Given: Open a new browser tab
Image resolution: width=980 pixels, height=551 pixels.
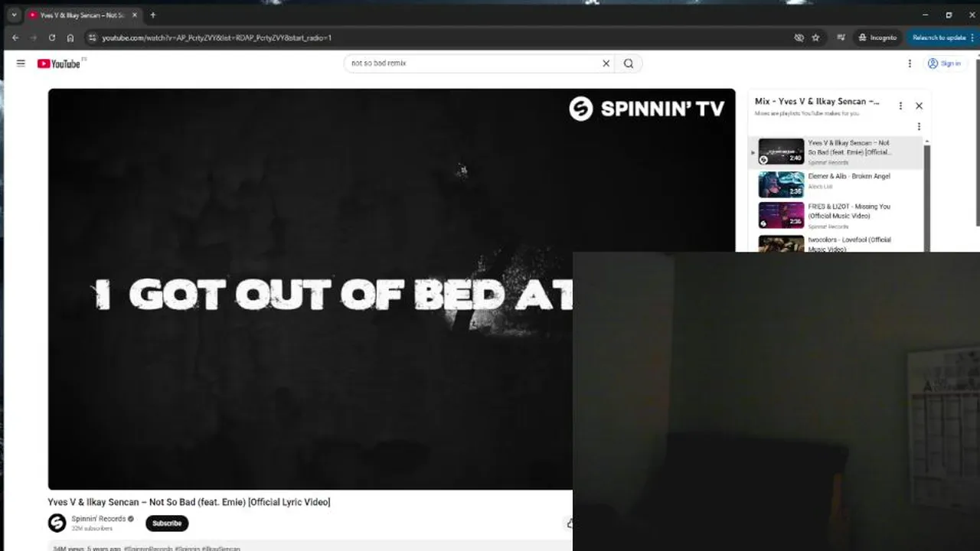Looking at the screenshot, I should pos(152,15).
